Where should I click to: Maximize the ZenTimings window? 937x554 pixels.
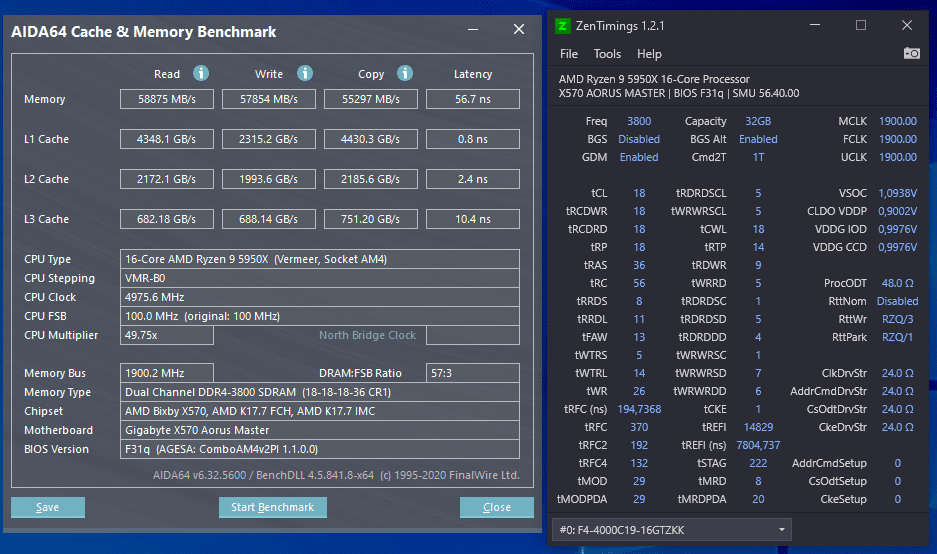pos(861,25)
